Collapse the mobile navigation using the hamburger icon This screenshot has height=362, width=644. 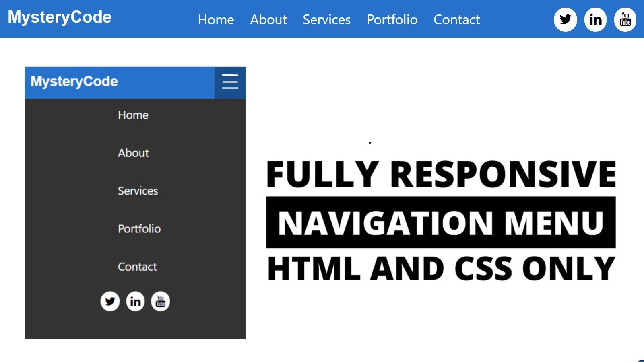click(x=230, y=82)
